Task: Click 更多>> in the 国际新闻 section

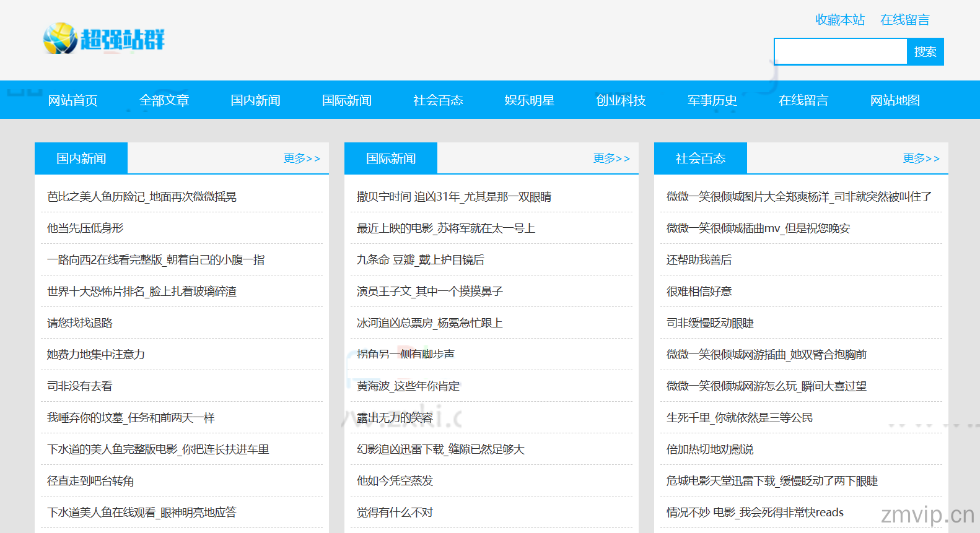Action: coord(611,158)
